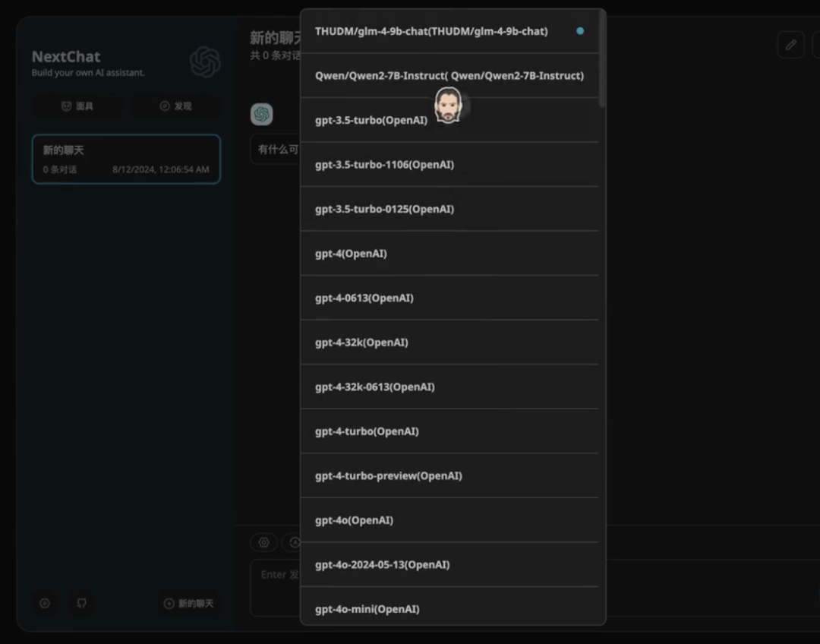Open the GitHub icon link in sidebar

(82, 603)
